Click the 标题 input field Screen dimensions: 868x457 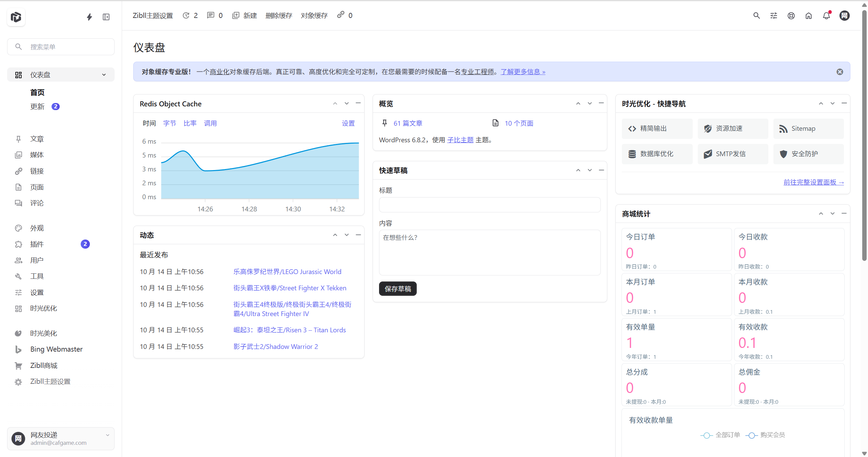[489, 205]
